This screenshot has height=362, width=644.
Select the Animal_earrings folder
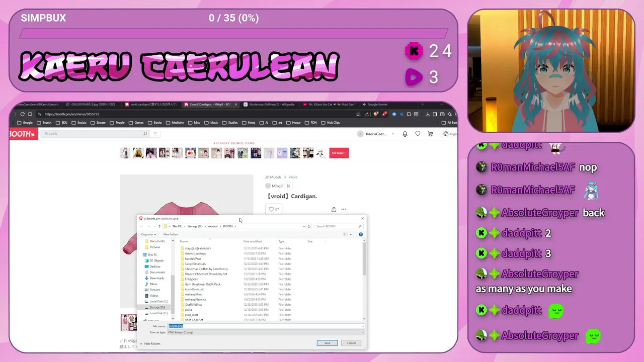(x=194, y=253)
